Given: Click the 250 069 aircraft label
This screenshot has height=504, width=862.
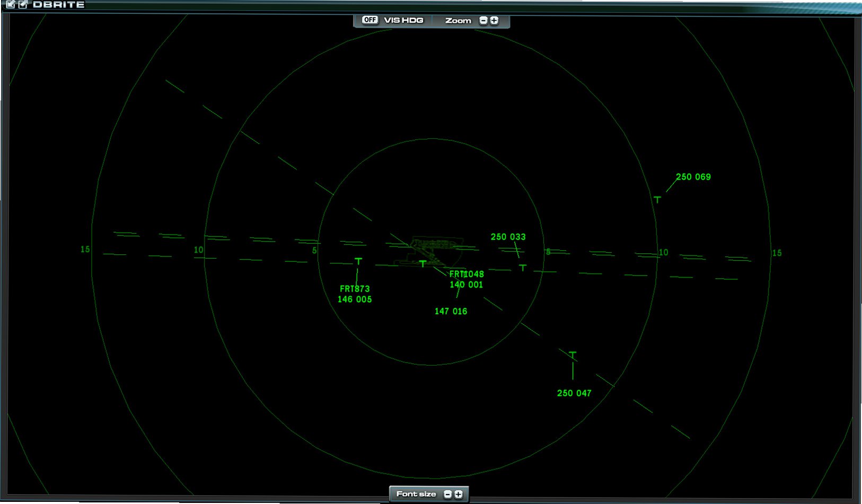Looking at the screenshot, I should (693, 177).
